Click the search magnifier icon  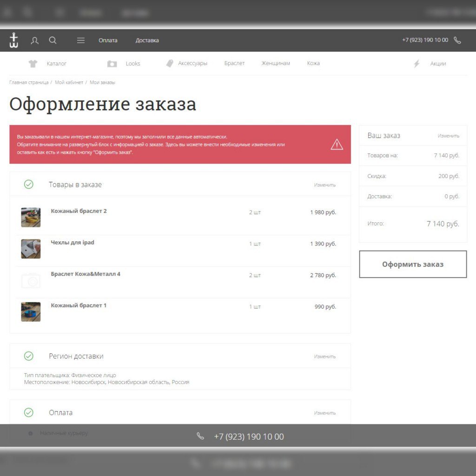point(53,40)
